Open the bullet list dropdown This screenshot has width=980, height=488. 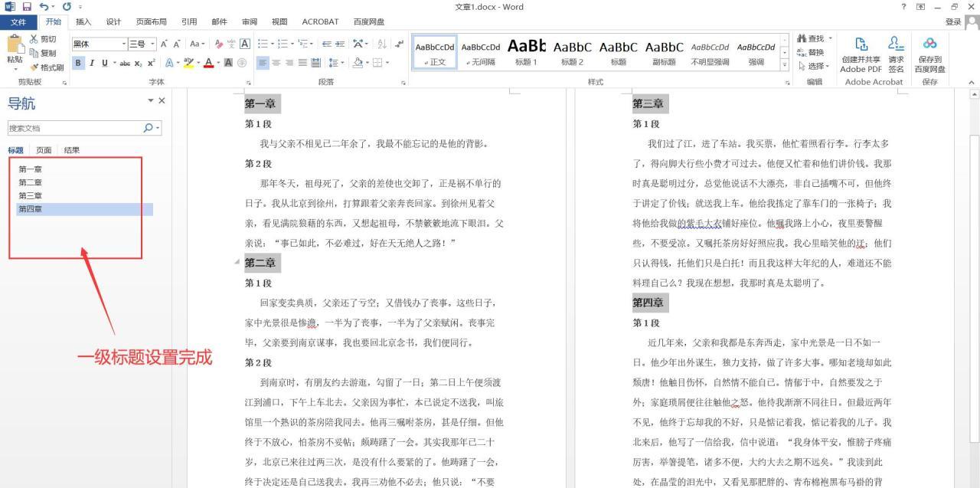pos(272,44)
